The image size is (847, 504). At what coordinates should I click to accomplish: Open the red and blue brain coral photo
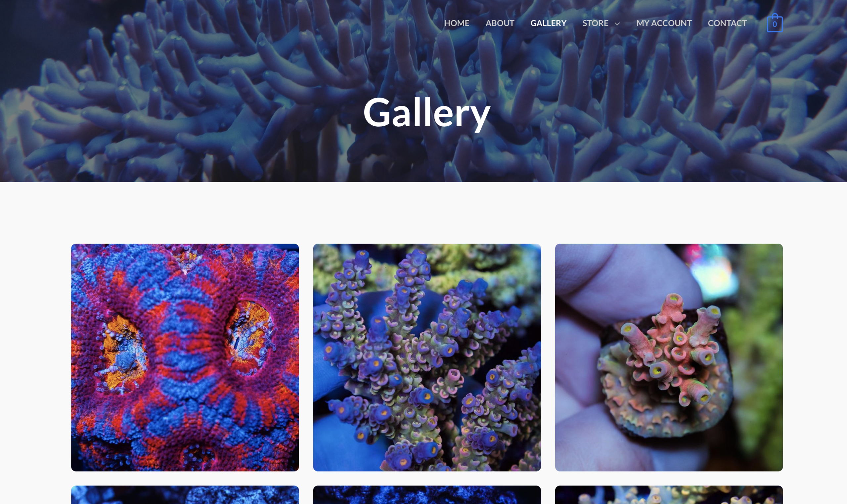tap(185, 357)
